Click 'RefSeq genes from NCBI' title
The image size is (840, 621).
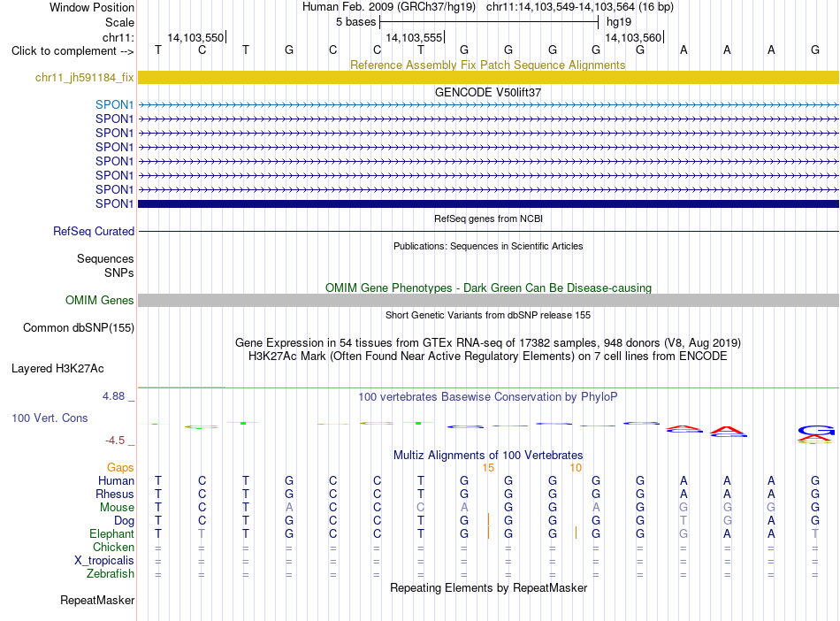(488, 218)
